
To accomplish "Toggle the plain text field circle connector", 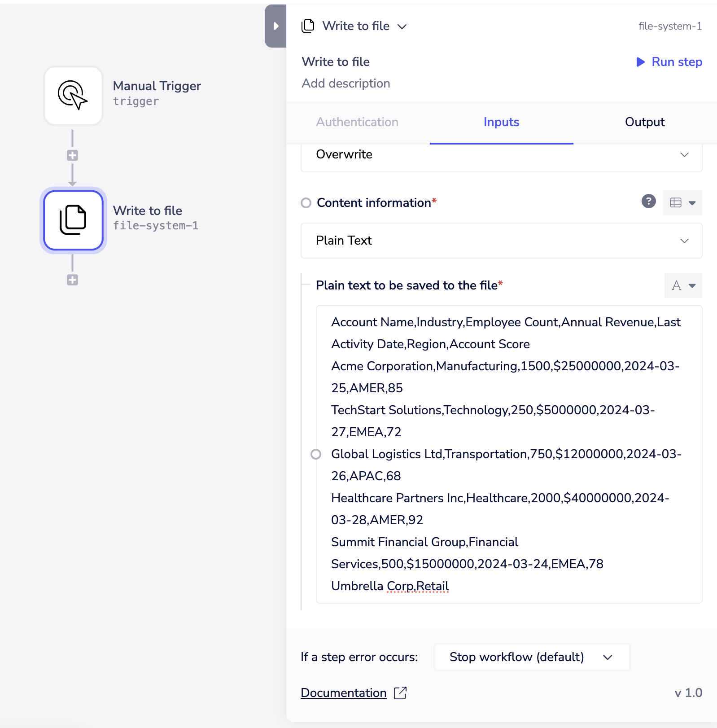I will pyautogui.click(x=316, y=454).
